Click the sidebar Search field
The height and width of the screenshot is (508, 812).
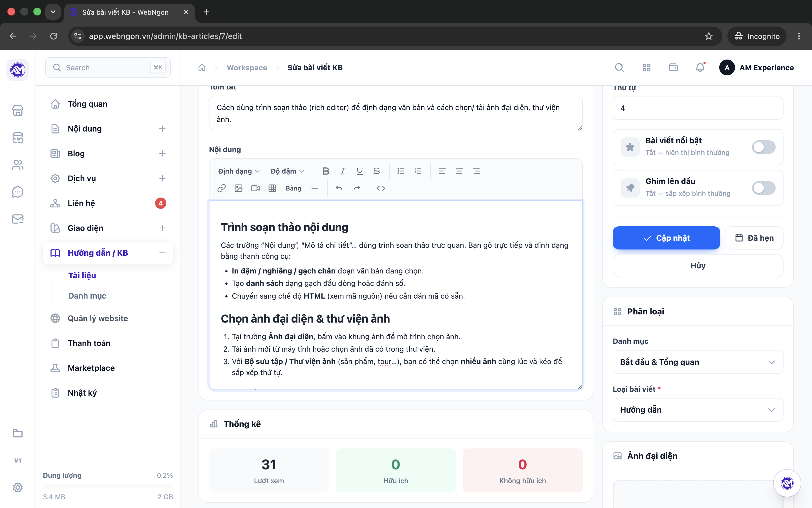click(108, 67)
